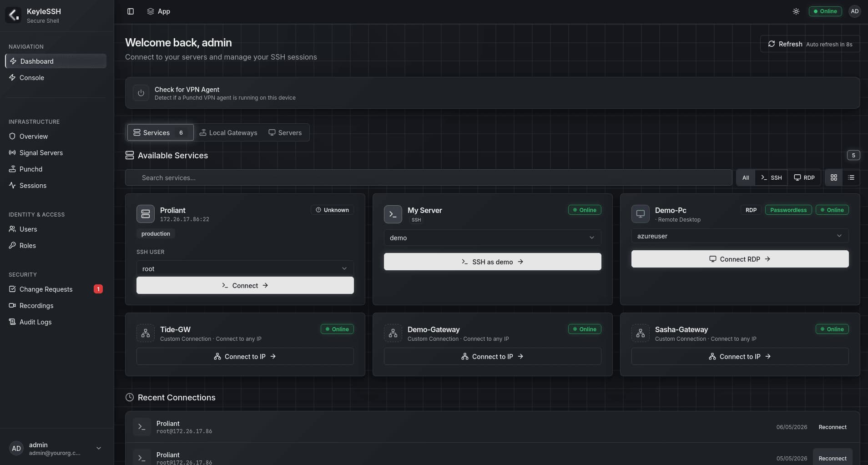
Task: Open the azureuser dropdown
Action: [x=740, y=236]
